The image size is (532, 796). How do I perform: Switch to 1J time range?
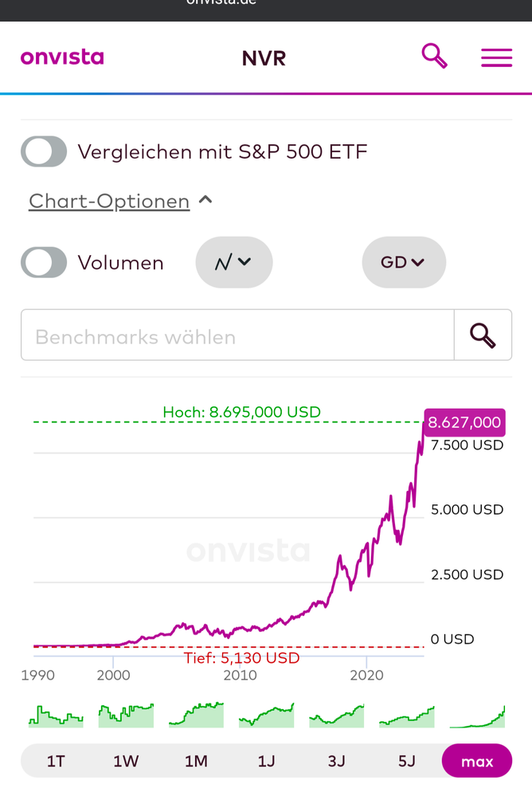[x=266, y=761]
